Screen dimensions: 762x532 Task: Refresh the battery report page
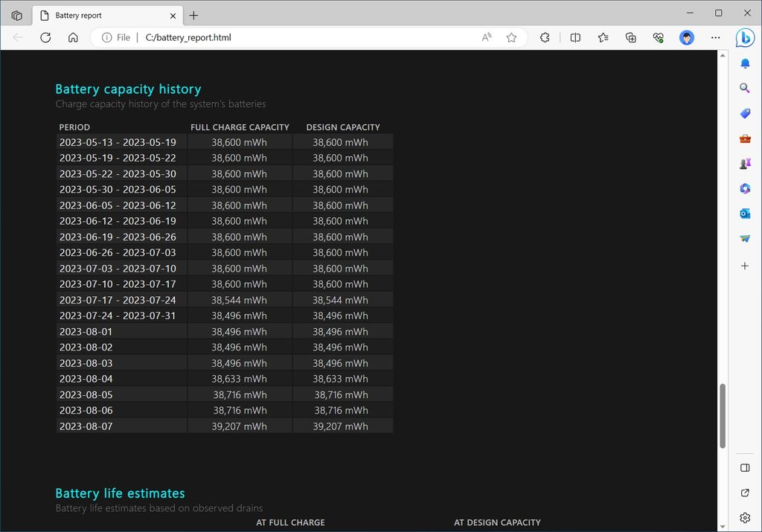pyautogui.click(x=45, y=37)
